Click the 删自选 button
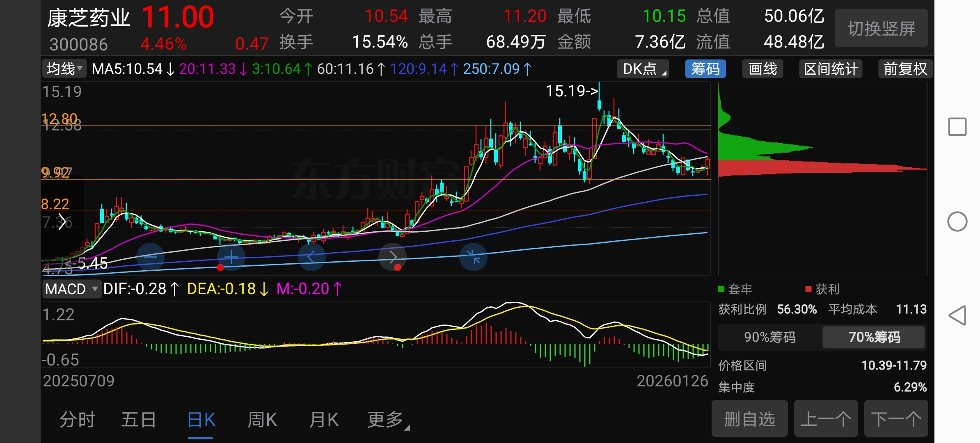980x443 pixels. click(x=749, y=419)
